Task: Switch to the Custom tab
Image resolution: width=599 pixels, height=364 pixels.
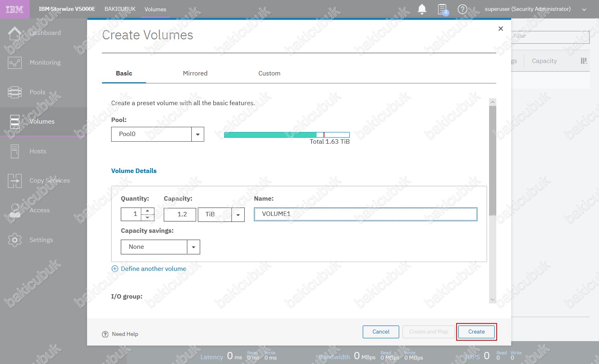Action: click(269, 73)
